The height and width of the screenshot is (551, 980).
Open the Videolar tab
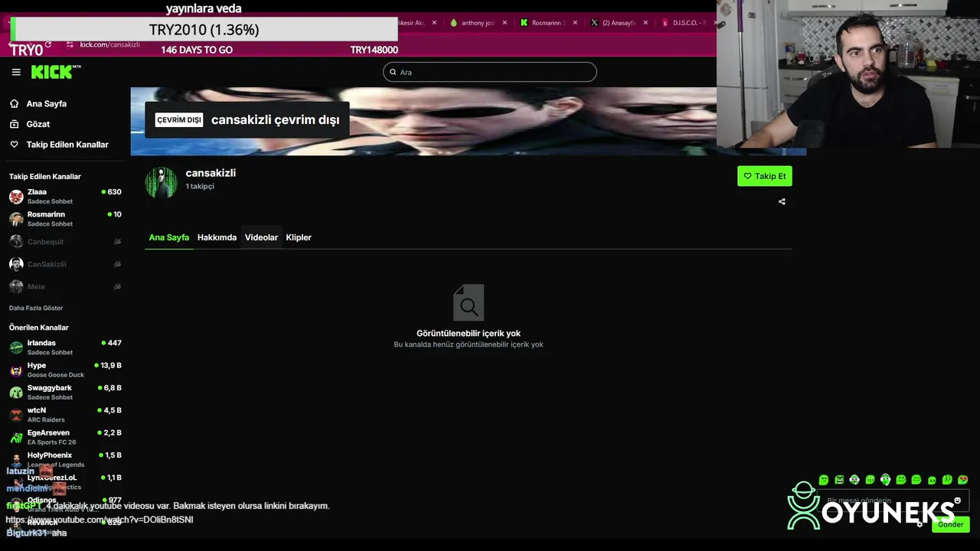coord(261,237)
